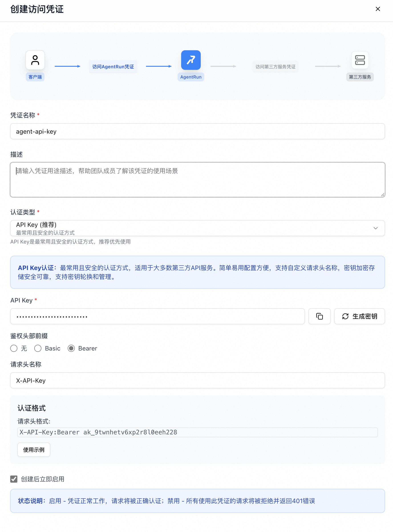
Task: Select the Bearer auth prefix
Action: tap(71, 348)
